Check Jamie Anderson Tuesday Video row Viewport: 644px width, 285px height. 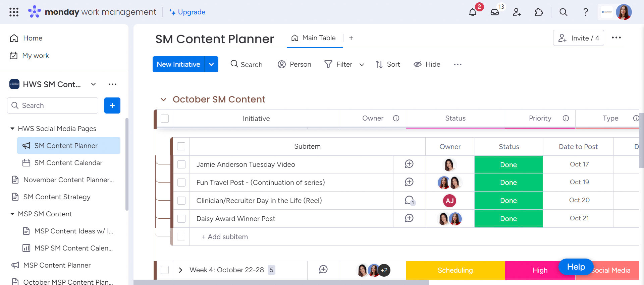tap(181, 164)
